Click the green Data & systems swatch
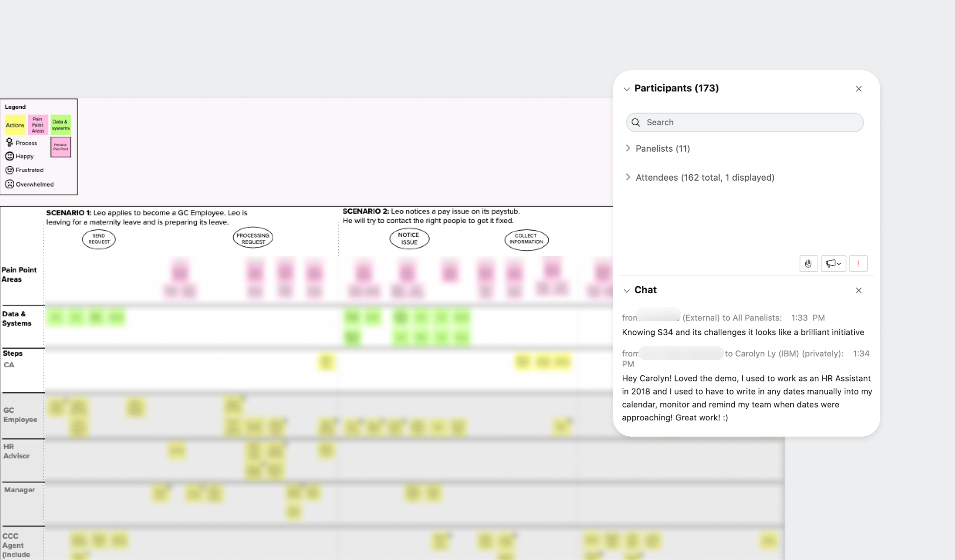Screen dimensions: 955x560 (61, 125)
